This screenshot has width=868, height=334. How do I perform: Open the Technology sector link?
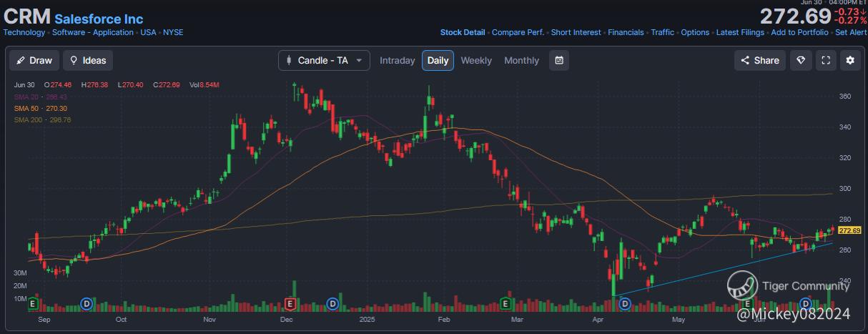tap(24, 32)
